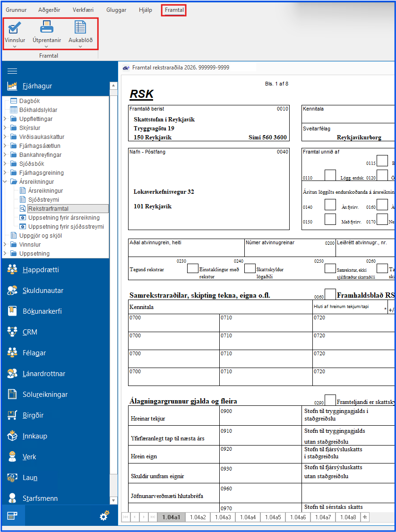Open the Happdrætti module
Image resolution: width=396 pixels, height=532 pixels.
click(40, 270)
